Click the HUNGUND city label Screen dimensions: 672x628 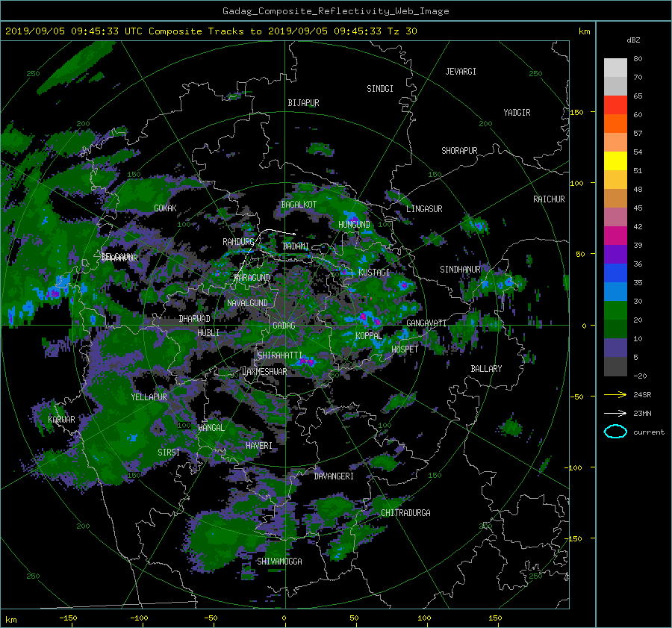click(x=354, y=225)
